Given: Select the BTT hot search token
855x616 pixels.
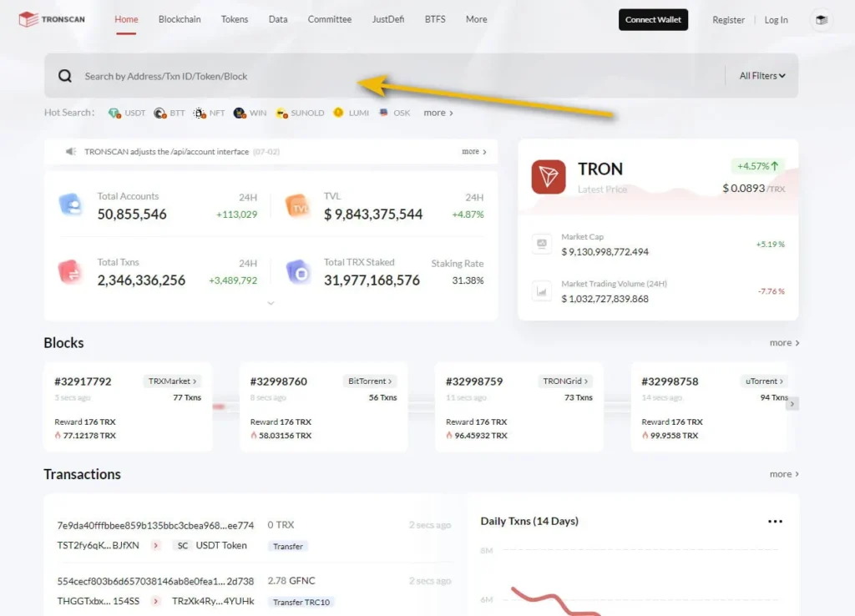Looking at the screenshot, I should coord(169,113).
